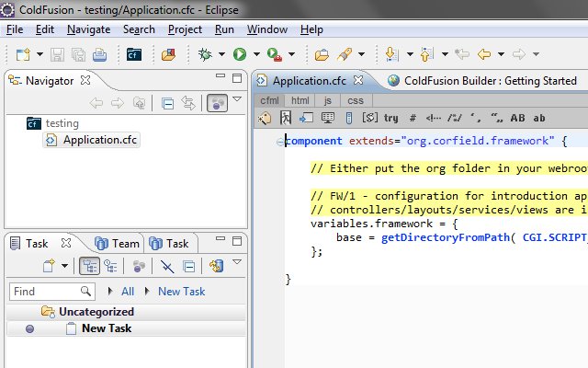Click the Save toolbar icon

click(x=57, y=55)
